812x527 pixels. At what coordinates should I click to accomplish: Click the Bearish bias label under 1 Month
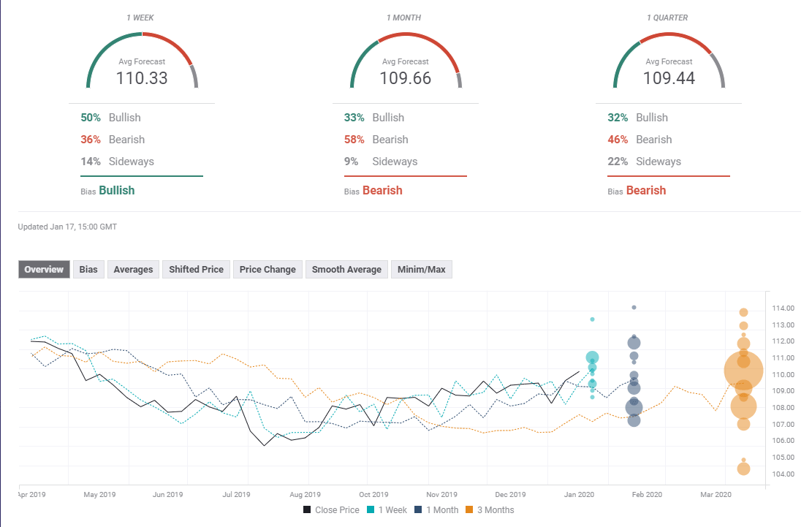tap(382, 190)
